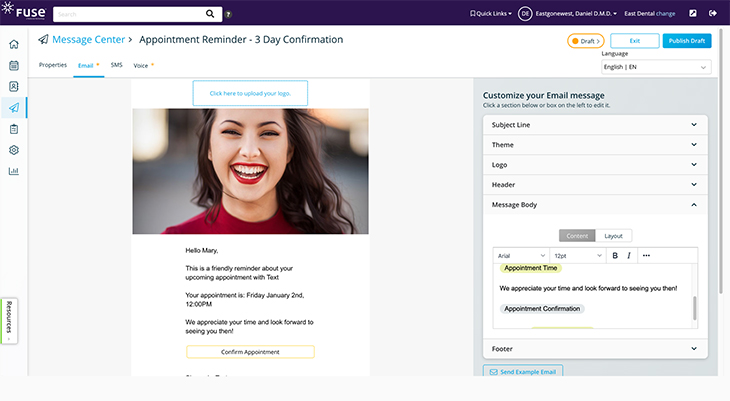Click the message body editor scrollbar
730x401 pixels.
tap(695, 307)
